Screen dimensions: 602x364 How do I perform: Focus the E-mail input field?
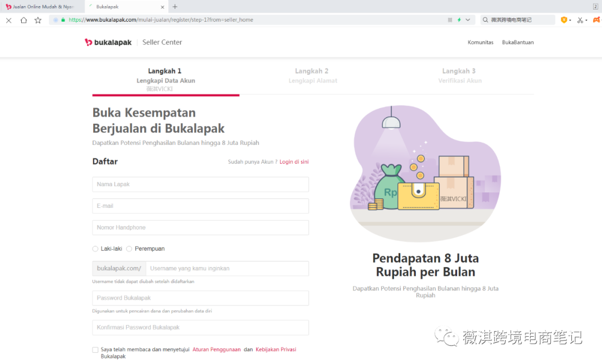pyautogui.click(x=201, y=206)
